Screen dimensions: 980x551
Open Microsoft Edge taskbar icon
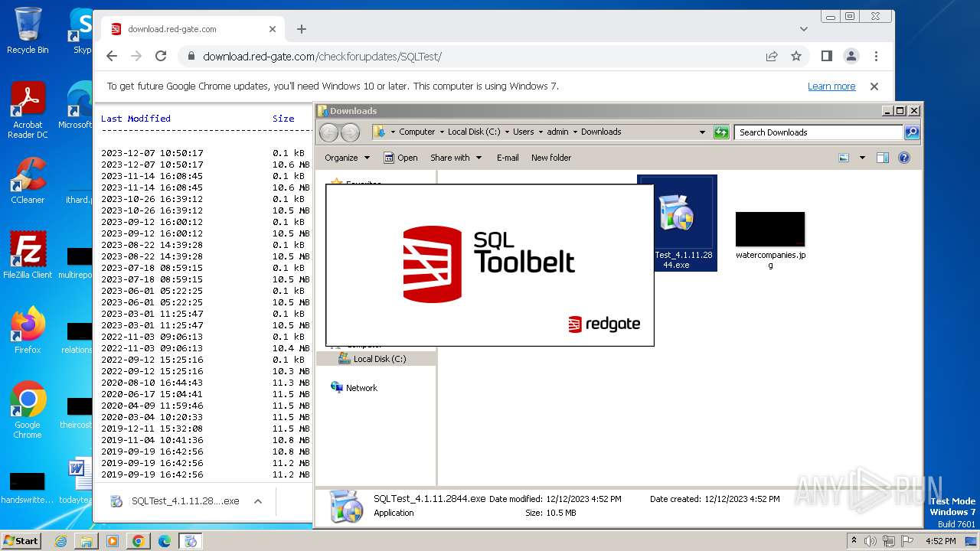pos(165,541)
